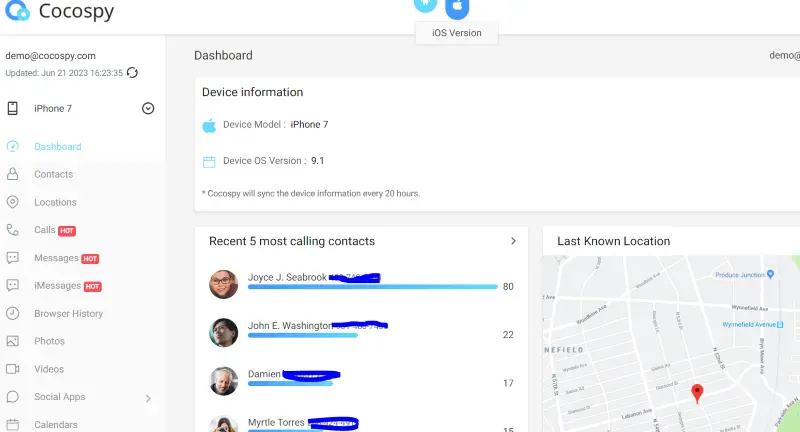Open Photos in the sidebar
This screenshot has width=800, height=432.
click(x=49, y=341)
